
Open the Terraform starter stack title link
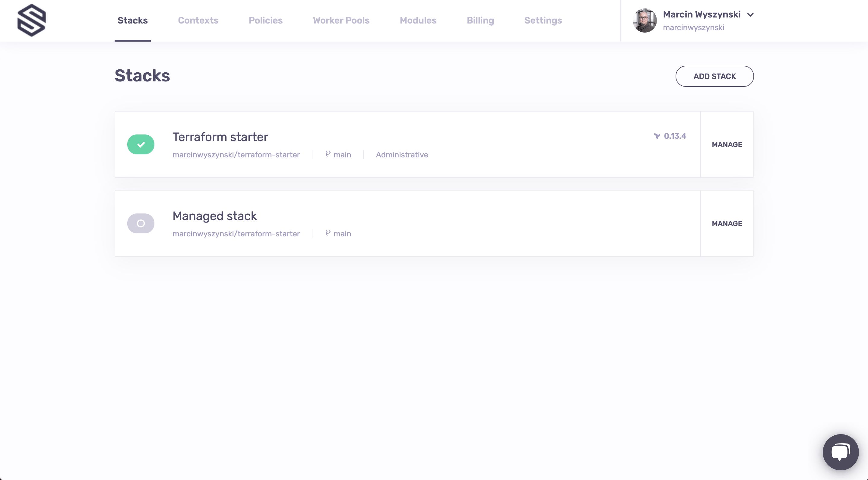(x=220, y=137)
